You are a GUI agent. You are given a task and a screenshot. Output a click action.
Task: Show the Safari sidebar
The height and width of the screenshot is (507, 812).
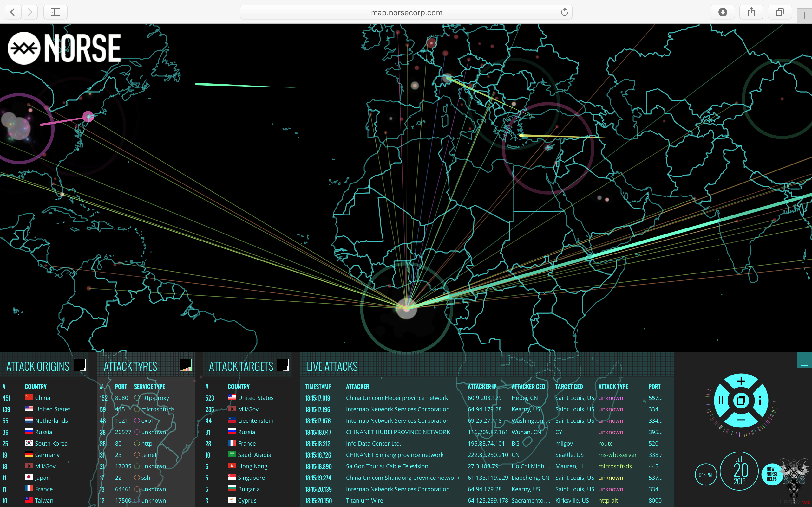tap(56, 12)
